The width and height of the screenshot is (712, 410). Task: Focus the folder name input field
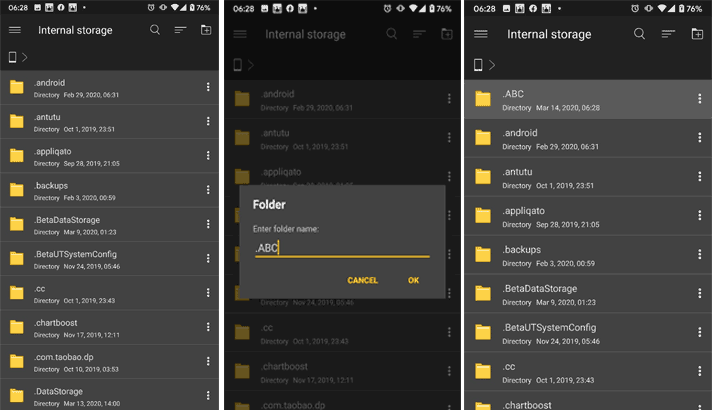pos(342,248)
